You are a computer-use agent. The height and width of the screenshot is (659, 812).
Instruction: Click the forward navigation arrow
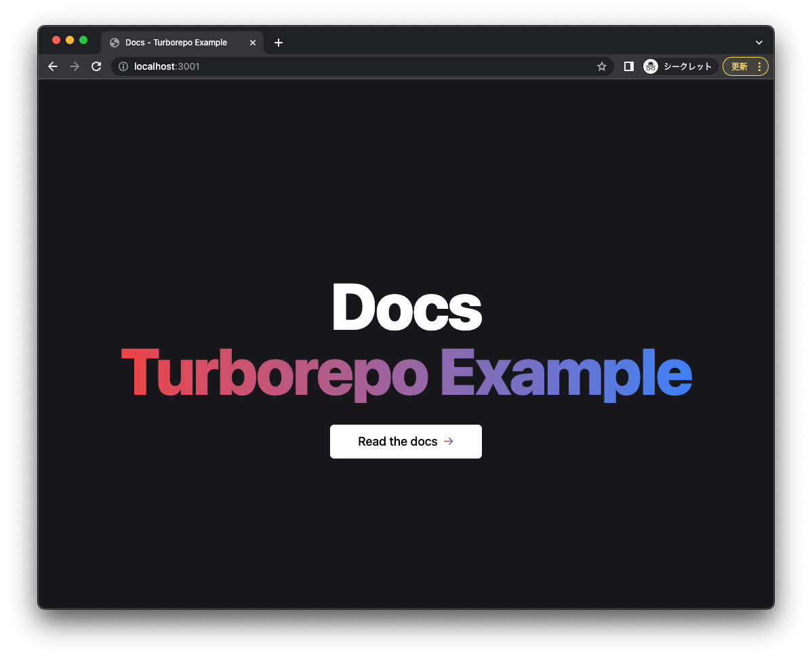[75, 66]
